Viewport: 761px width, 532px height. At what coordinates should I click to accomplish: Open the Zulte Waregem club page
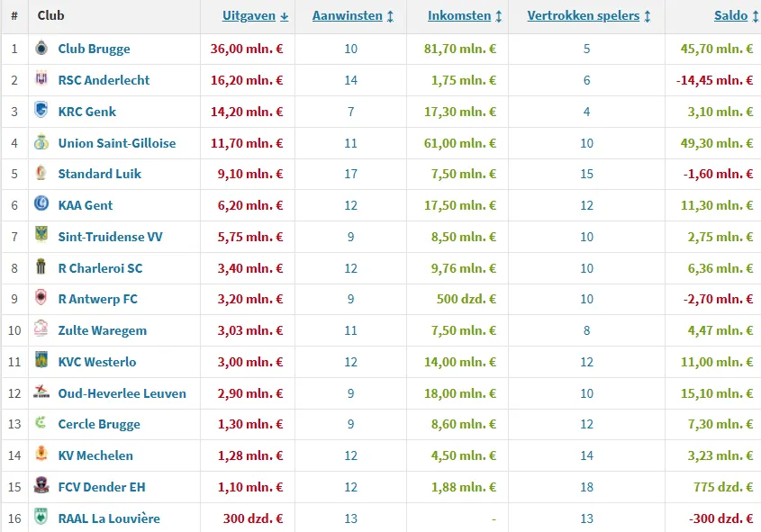pos(102,330)
